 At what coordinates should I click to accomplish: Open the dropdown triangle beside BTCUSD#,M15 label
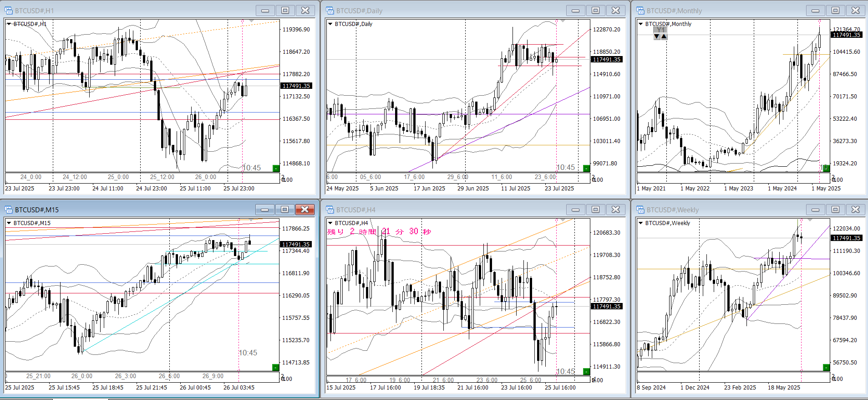click(9, 223)
